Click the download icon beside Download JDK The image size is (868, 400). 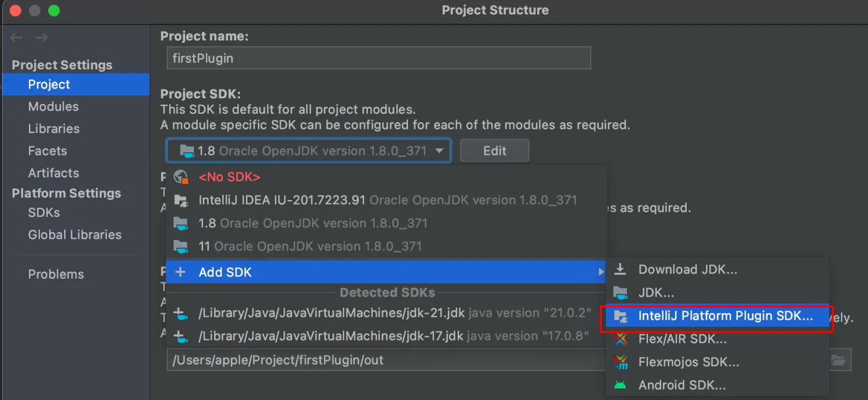[x=620, y=269]
